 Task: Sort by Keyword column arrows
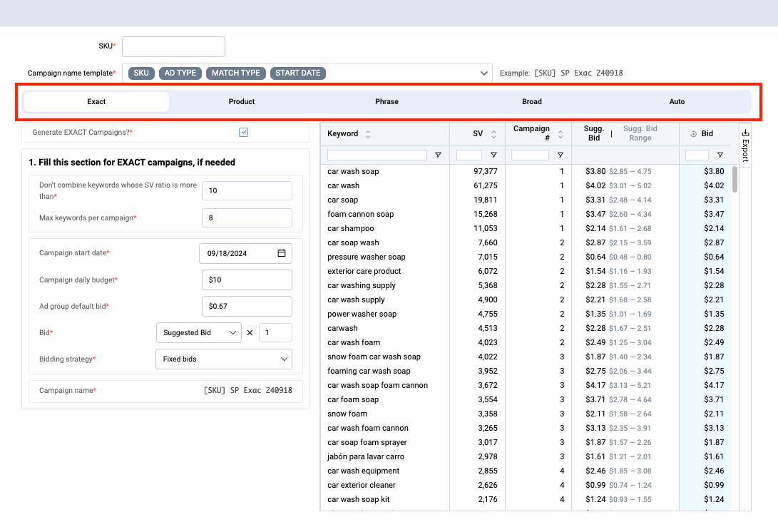368,134
